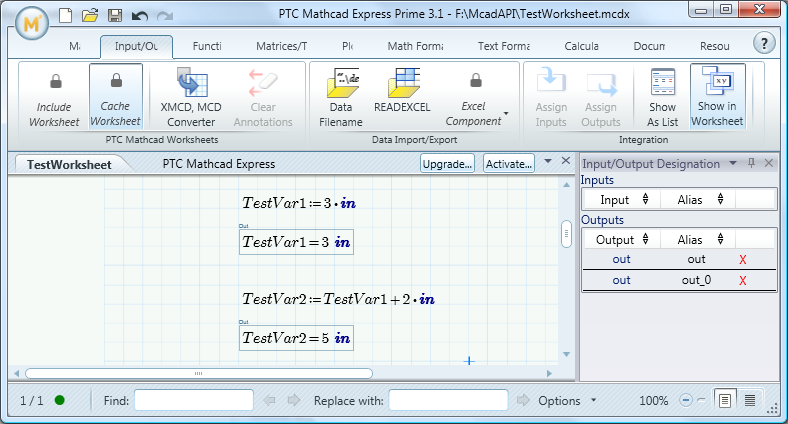Create a new worksheet from quick access toolbar
Image resolution: width=788 pixels, height=424 pixels.
(x=66, y=15)
